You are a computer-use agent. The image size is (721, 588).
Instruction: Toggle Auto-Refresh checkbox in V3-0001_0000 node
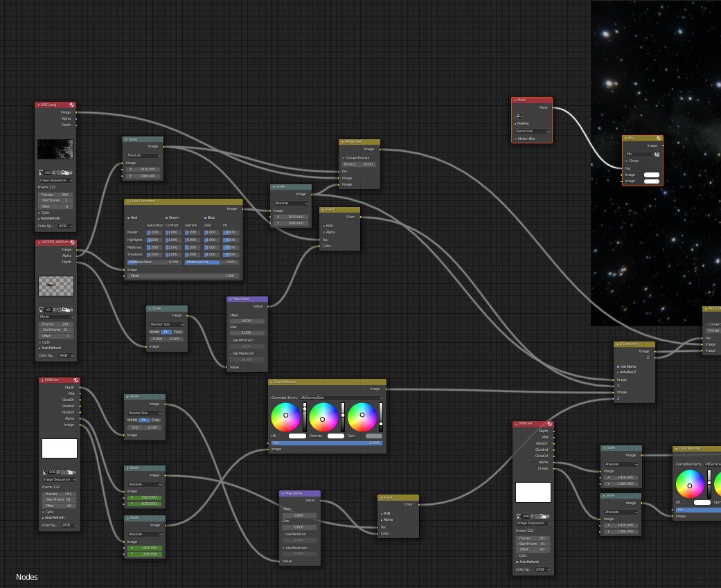39,348
